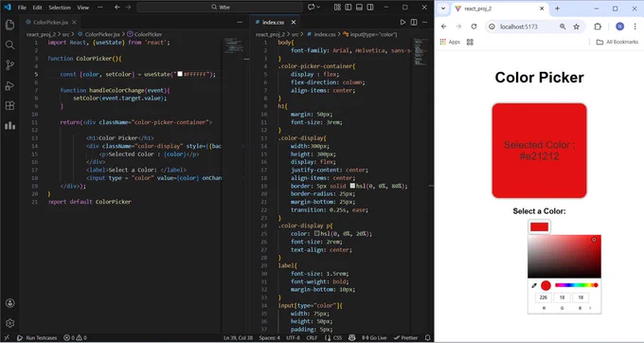Open the Source Control view
The image size is (644, 343).
9,64
